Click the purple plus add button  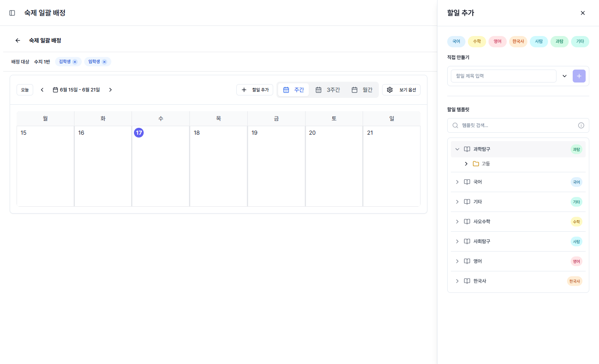[x=579, y=76]
